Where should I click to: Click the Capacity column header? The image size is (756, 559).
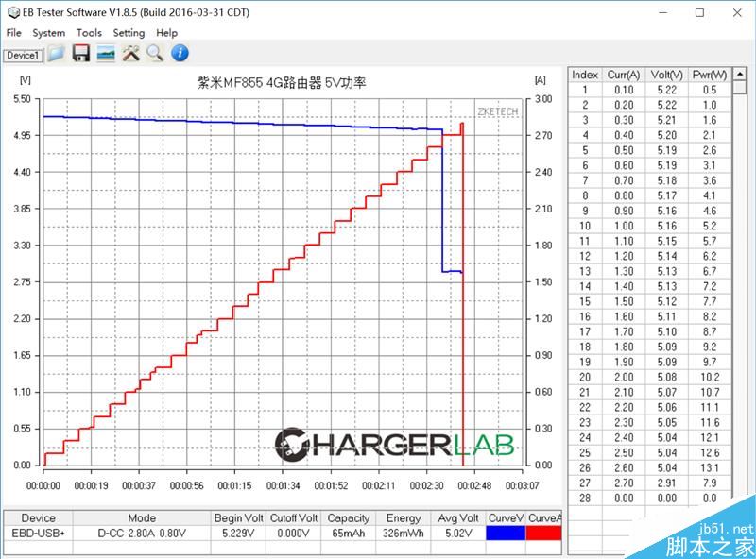point(348,518)
